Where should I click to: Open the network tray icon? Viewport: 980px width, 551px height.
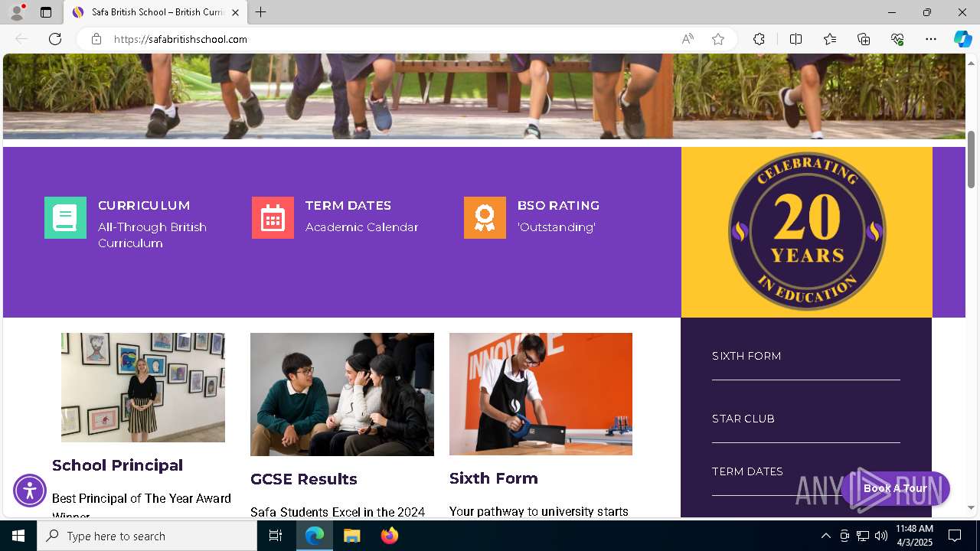click(x=863, y=536)
